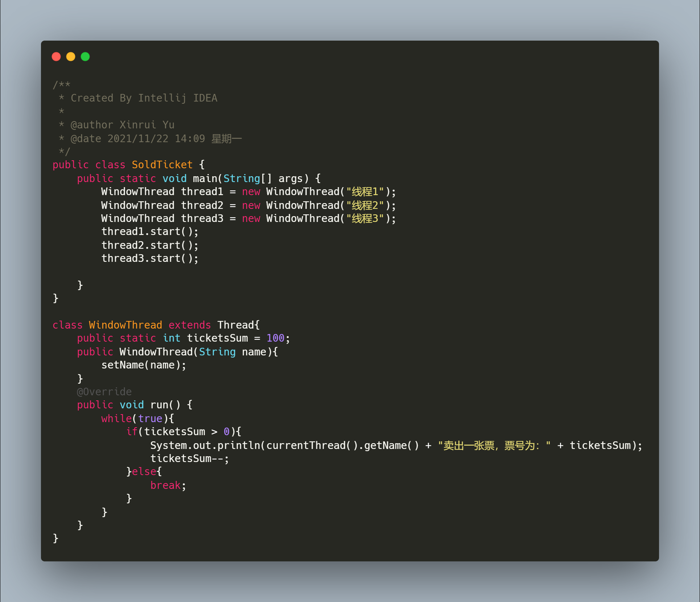The width and height of the screenshot is (700, 602).
Task: Click the @Override annotation
Action: [x=104, y=392]
